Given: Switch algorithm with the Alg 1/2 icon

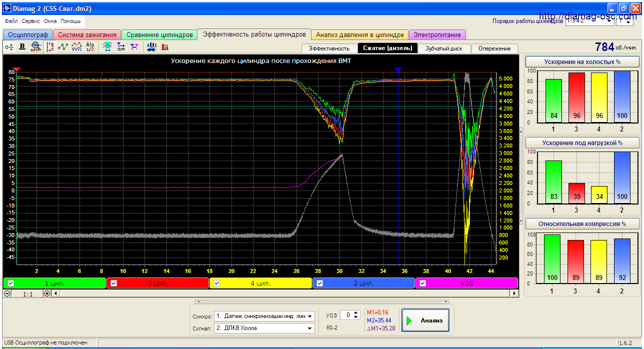Looking at the screenshot, I should (90, 47).
